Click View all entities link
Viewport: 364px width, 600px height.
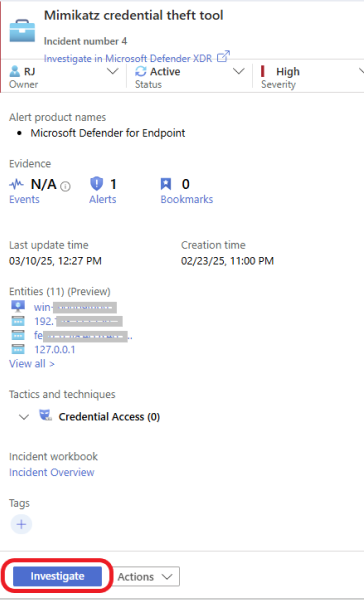point(32,364)
